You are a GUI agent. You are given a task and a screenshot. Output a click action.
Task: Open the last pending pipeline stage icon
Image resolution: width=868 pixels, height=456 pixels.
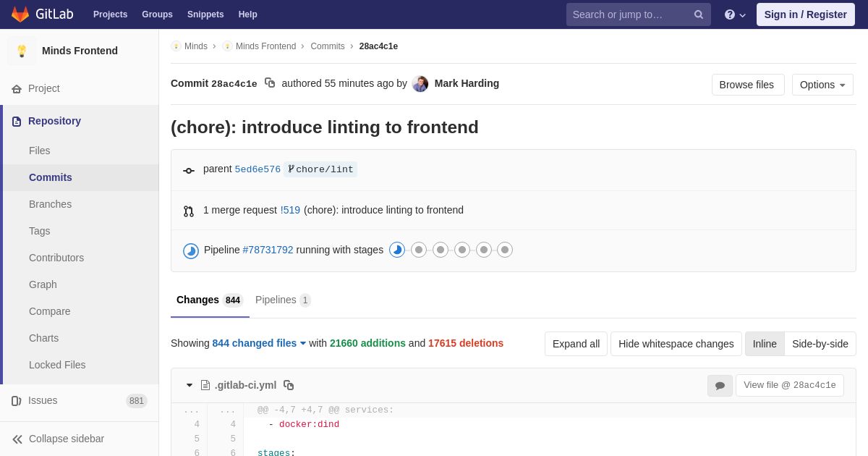click(505, 250)
